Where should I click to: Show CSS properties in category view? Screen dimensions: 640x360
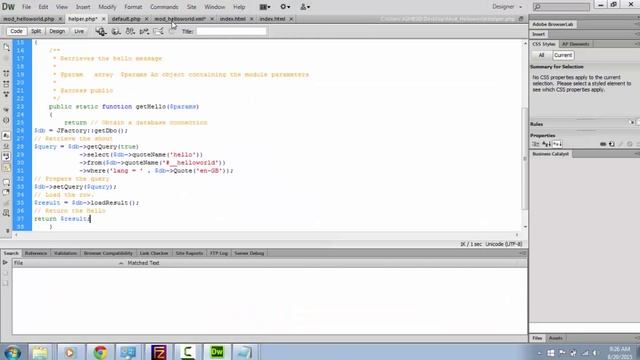point(536,144)
